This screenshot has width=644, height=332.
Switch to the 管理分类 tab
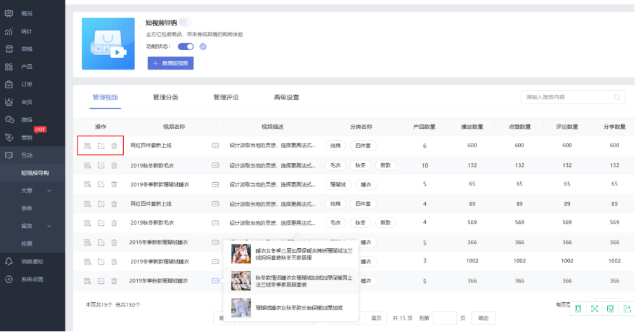click(166, 97)
